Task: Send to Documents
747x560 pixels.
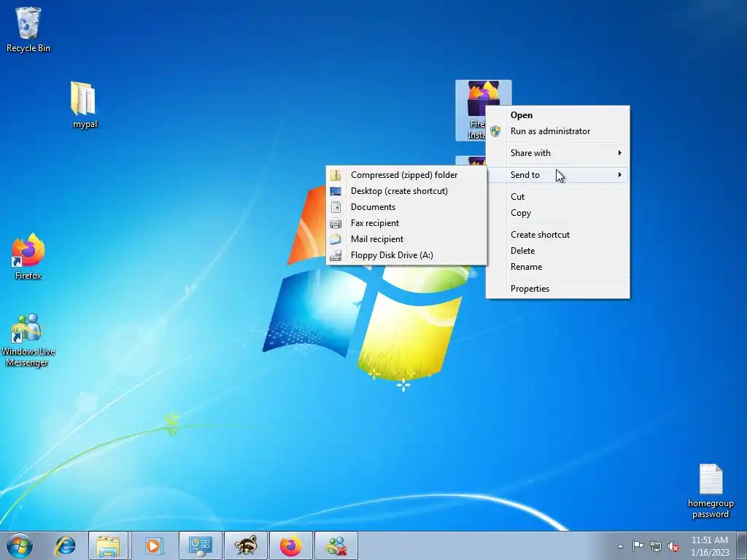Action: 406,207
